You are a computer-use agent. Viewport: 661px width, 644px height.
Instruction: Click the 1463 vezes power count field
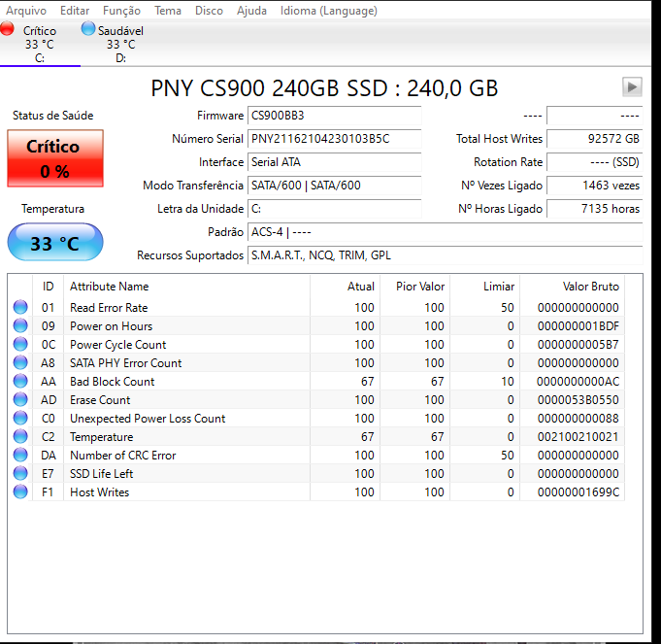pos(594,186)
